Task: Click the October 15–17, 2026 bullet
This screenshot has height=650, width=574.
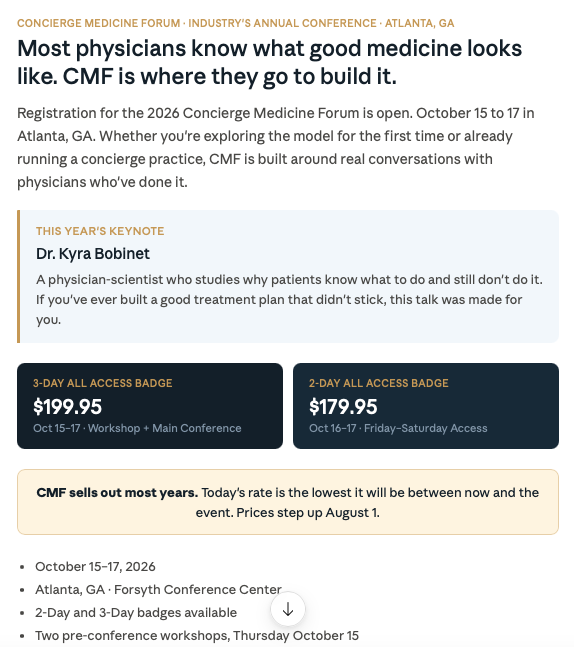Action: (x=95, y=566)
